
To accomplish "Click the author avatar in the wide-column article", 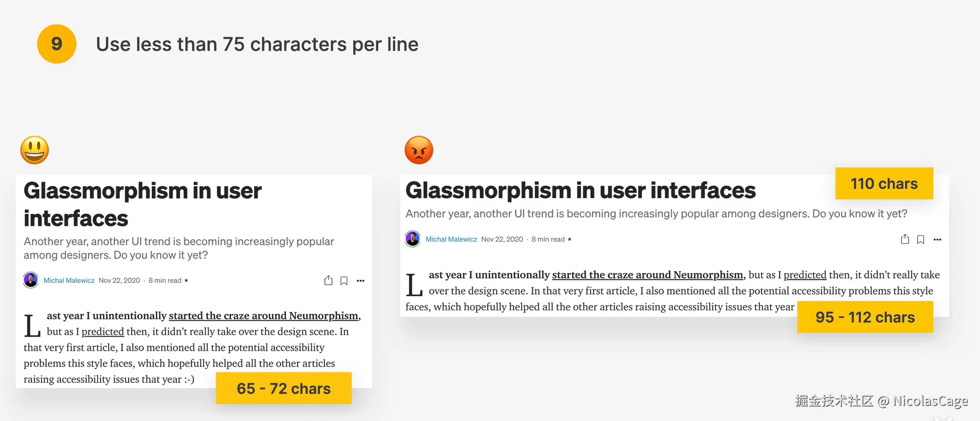I will (x=413, y=239).
